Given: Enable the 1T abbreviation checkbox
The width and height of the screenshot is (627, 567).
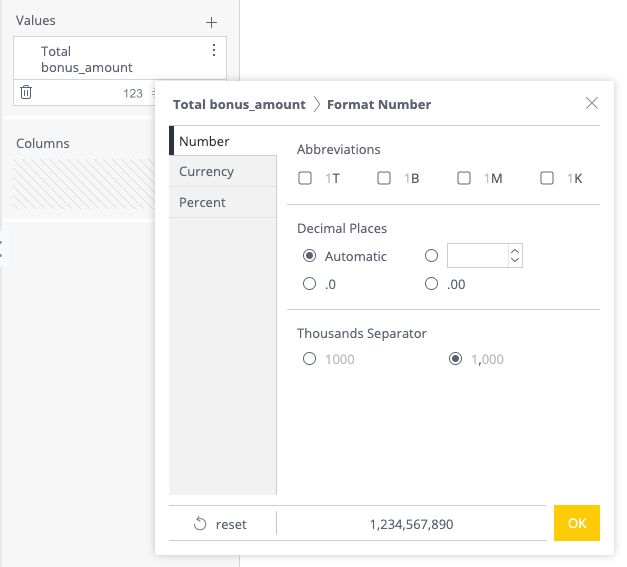Looking at the screenshot, I should pyautogui.click(x=305, y=179).
